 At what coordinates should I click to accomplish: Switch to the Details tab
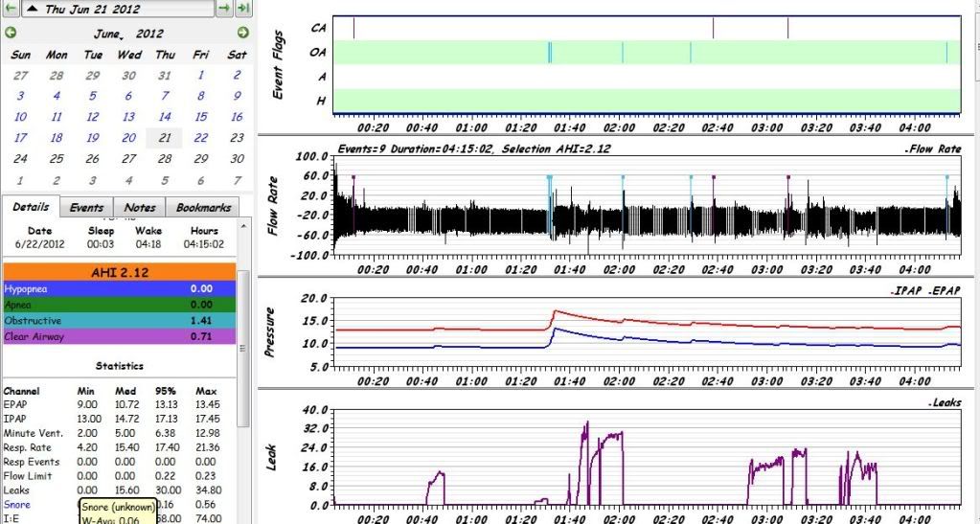tap(31, 206)
